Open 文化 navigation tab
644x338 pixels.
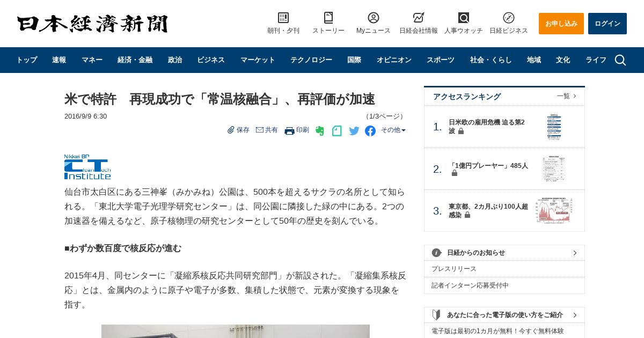tap(563, 60)
